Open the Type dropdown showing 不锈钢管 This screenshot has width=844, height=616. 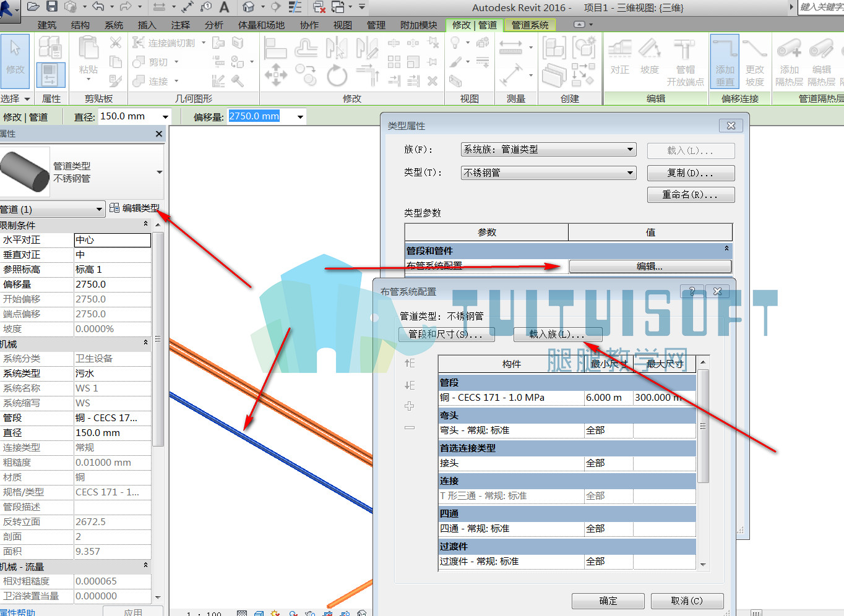[549, 173]
